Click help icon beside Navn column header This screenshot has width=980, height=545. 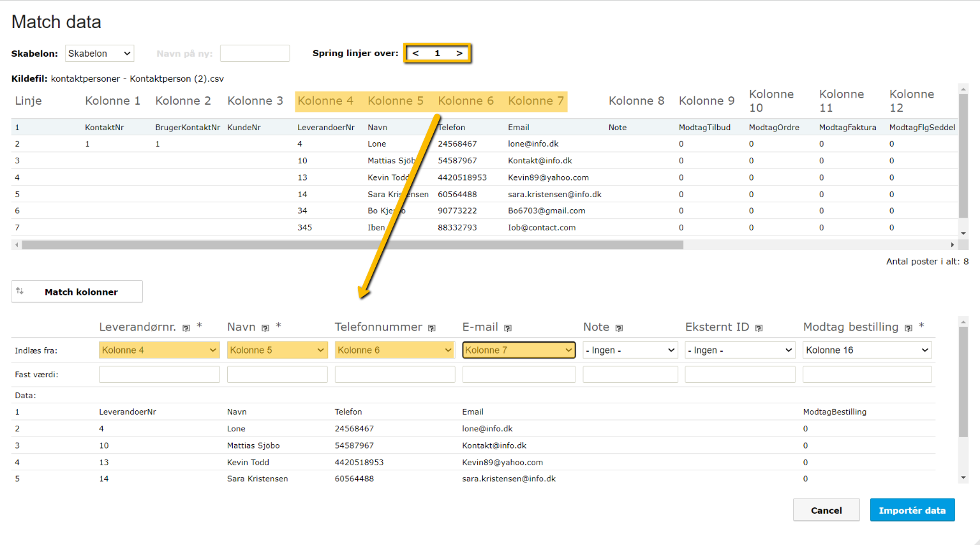(x=265, y=328)
